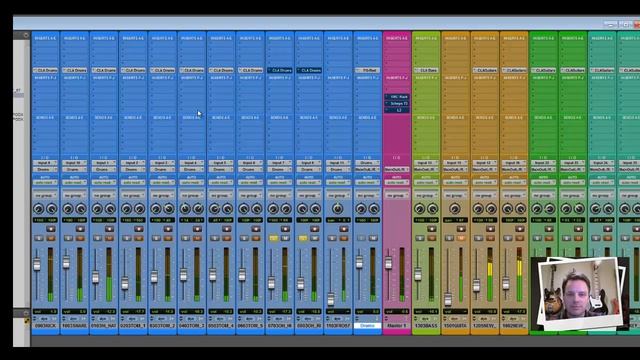Click pan readout on SNARE track
The width and height of the screenshot is (640, 360).
[x=74, y=220]
